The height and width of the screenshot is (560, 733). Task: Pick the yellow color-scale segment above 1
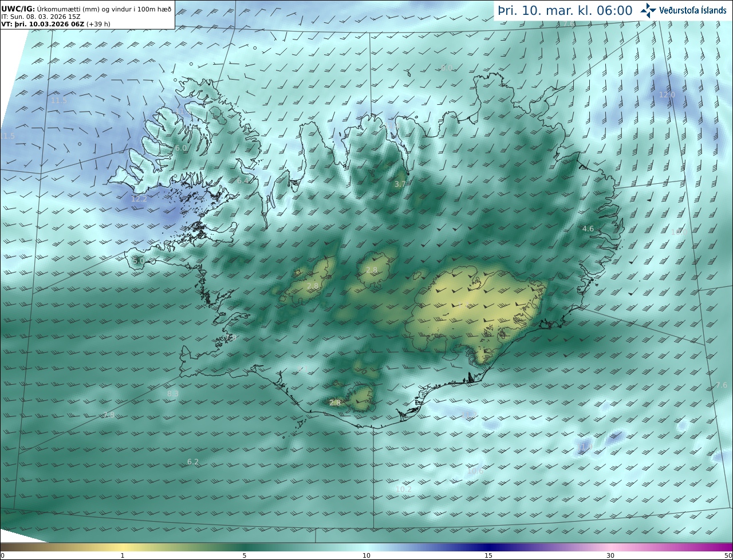click(123, 547)
